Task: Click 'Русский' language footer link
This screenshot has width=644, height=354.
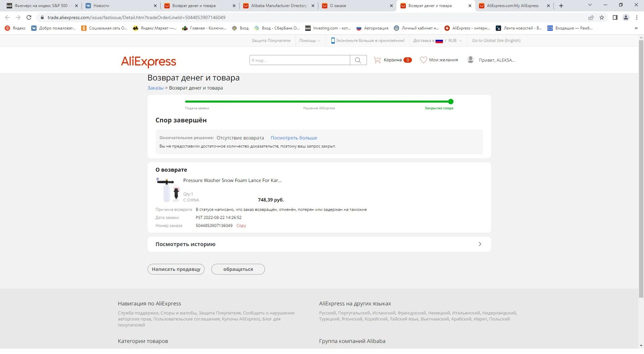Action: pos(327,313)
